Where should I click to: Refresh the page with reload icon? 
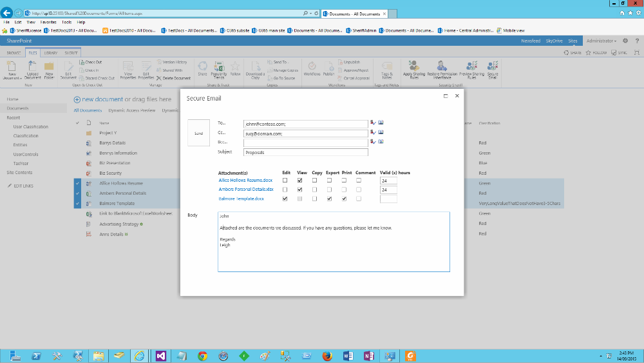(x=316, y=14)
